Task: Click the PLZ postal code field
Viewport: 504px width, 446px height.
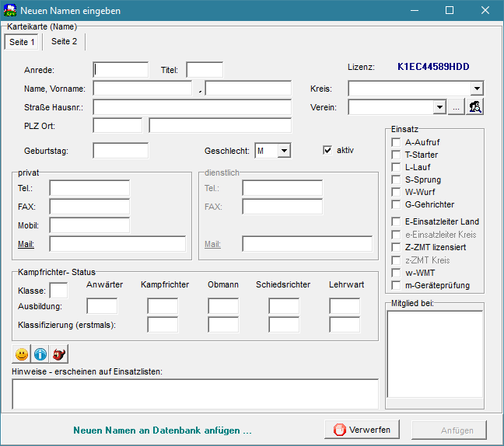Action: pyautogui.click(x=117, y=126)
